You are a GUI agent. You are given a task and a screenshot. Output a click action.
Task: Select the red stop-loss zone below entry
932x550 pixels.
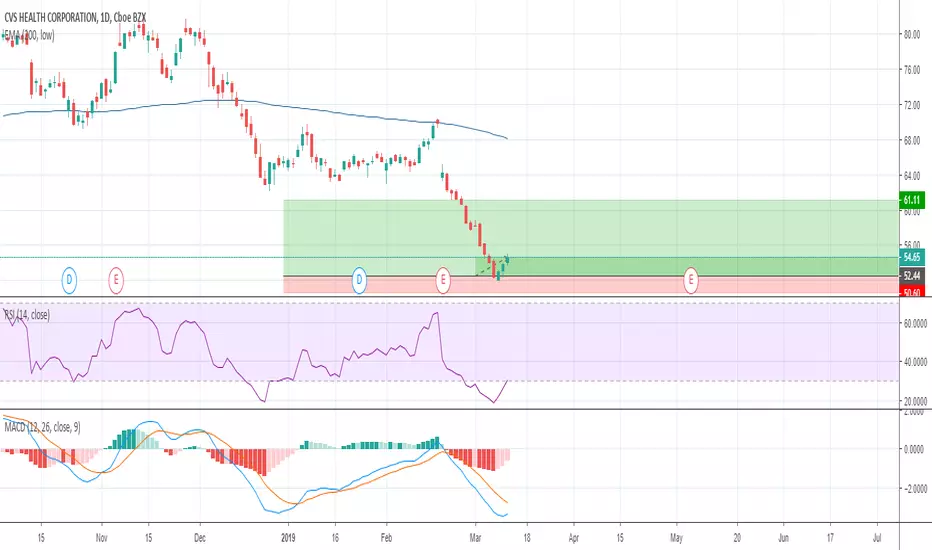pyautogui.click(x=590, y=285)
